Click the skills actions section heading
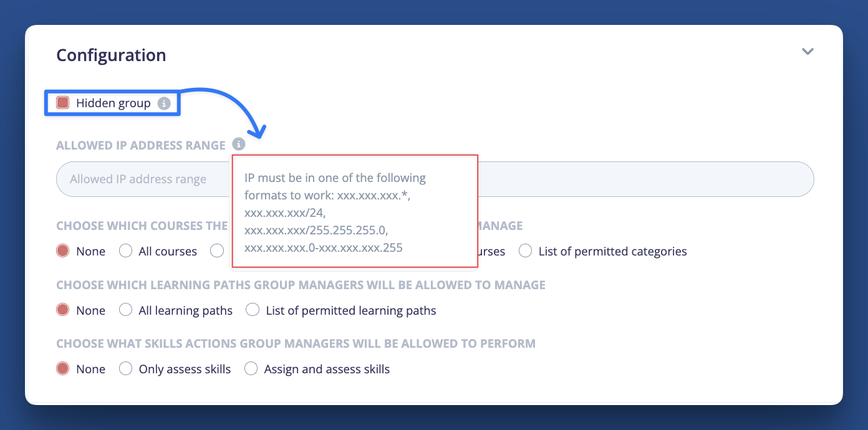This screenshot has height=430, width=868. (296, 343)
